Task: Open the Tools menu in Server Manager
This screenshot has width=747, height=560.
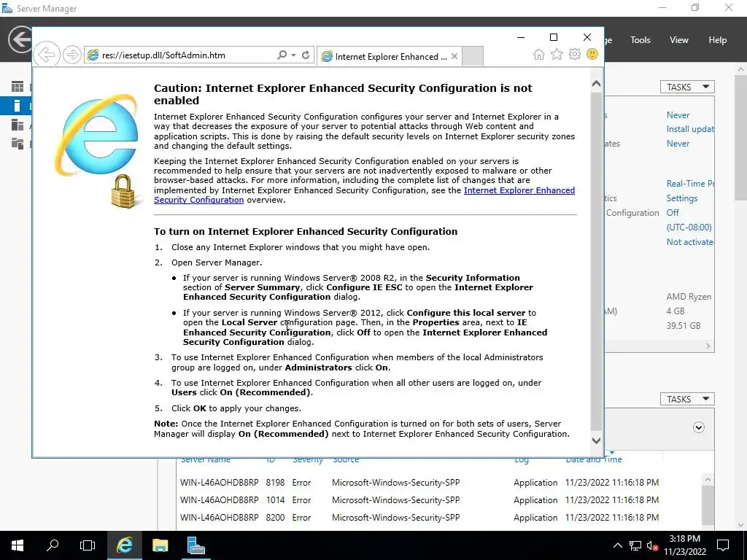Action: (640, 40)
